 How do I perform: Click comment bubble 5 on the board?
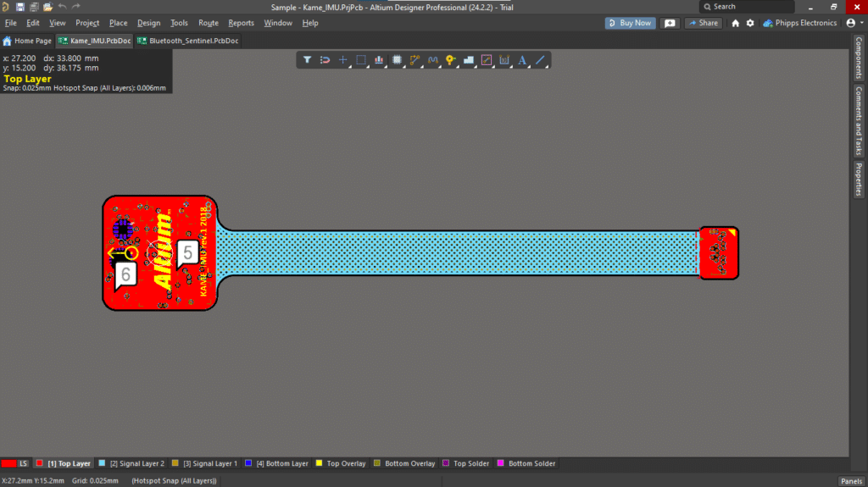pyautogui.click(x=187, y=254)
